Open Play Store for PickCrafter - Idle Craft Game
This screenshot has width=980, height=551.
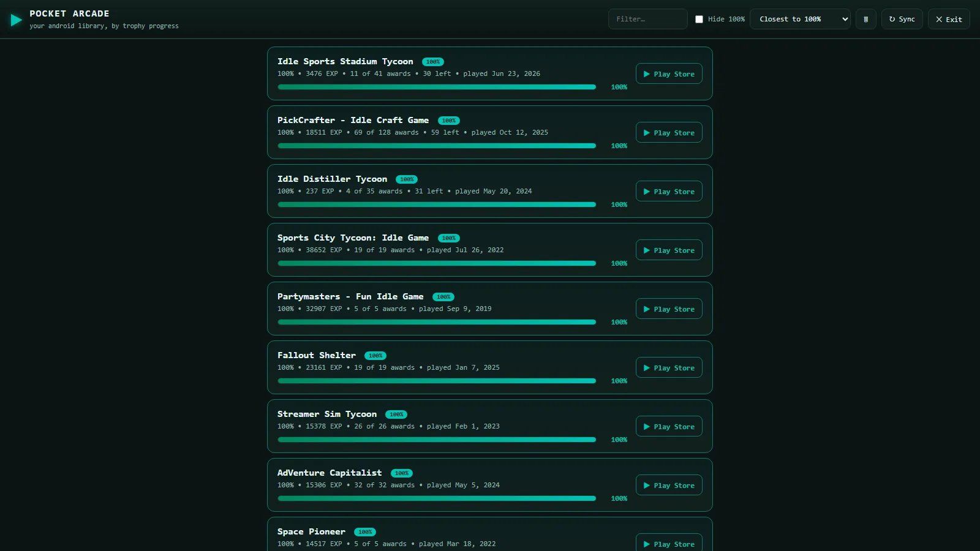pos(669,132)
